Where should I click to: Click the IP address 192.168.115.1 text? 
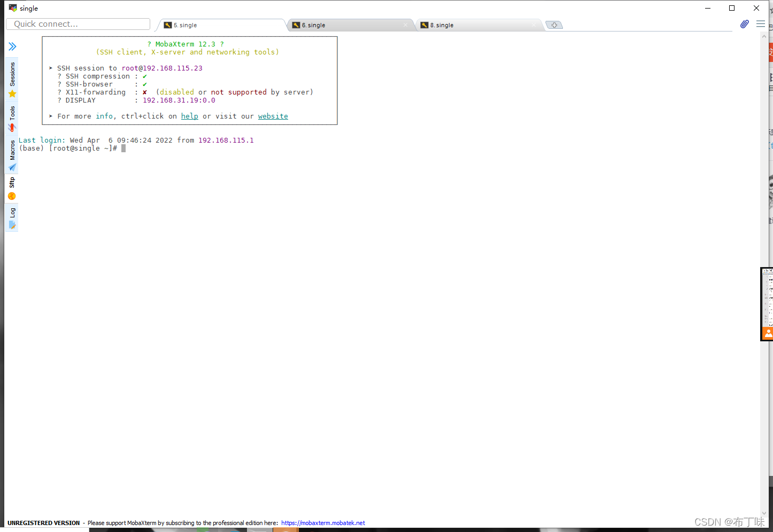pyautogui.click(x=226, y=140)
